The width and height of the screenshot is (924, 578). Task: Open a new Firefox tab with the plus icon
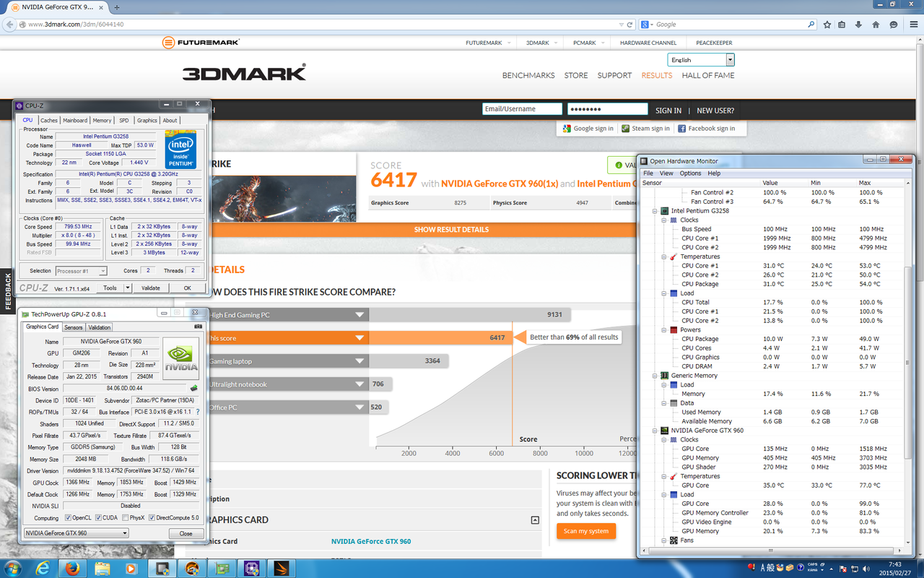(117, 7)
